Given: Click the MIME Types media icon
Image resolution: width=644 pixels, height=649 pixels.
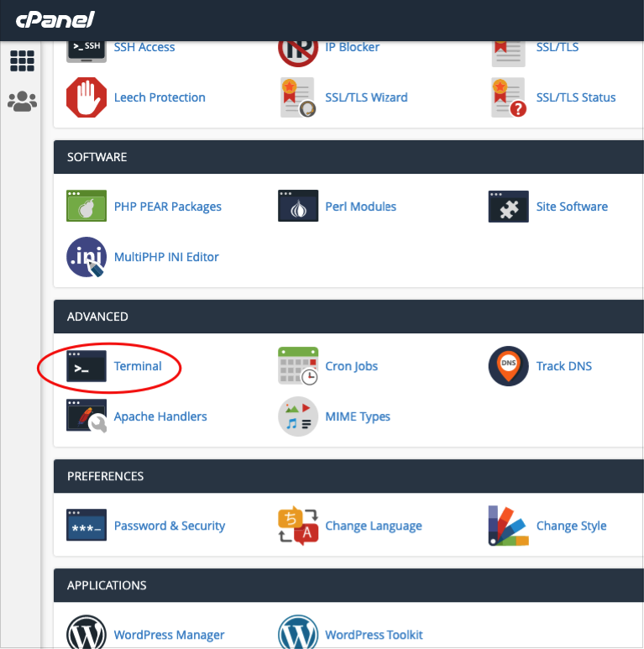Looking at the screenshot, I should click(298, 416).
